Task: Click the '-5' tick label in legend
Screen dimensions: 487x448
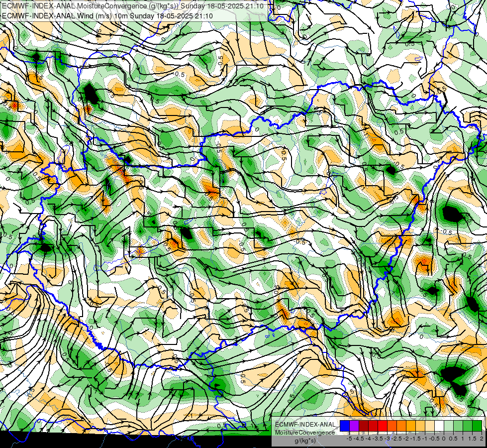Action: coord(349,439)
